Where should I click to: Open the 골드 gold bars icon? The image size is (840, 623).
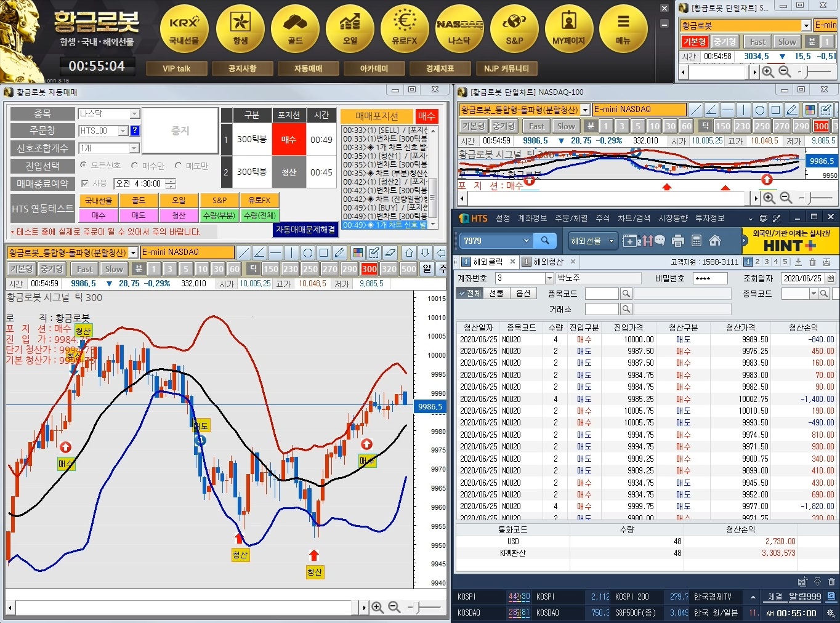(x=295, y=29)
